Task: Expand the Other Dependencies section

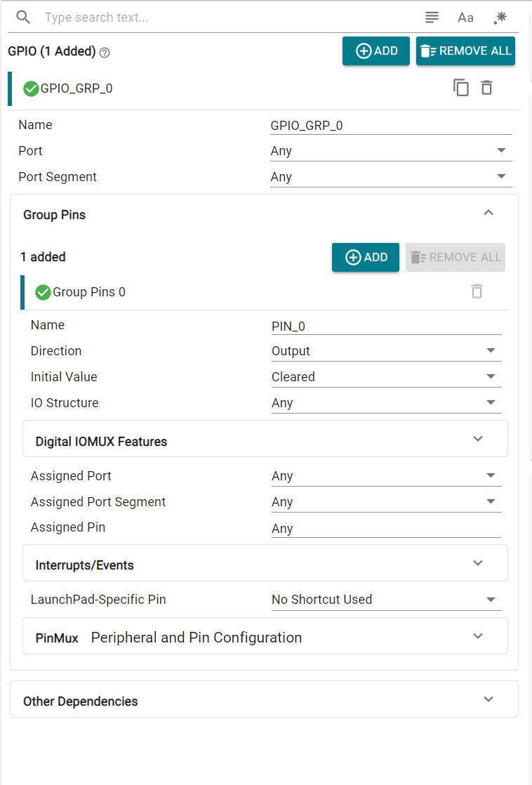Action: (x=488, y=699)
